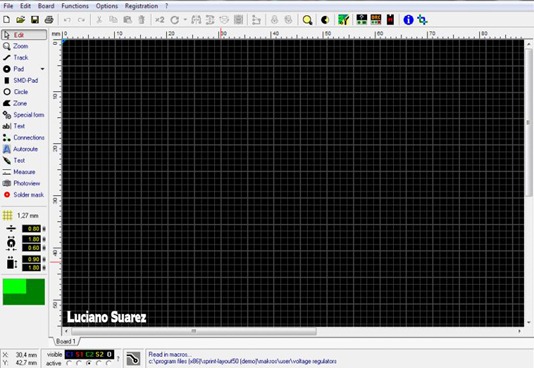Delete selection with trash icon
The image size is (534, 368).
click(142, 20)
